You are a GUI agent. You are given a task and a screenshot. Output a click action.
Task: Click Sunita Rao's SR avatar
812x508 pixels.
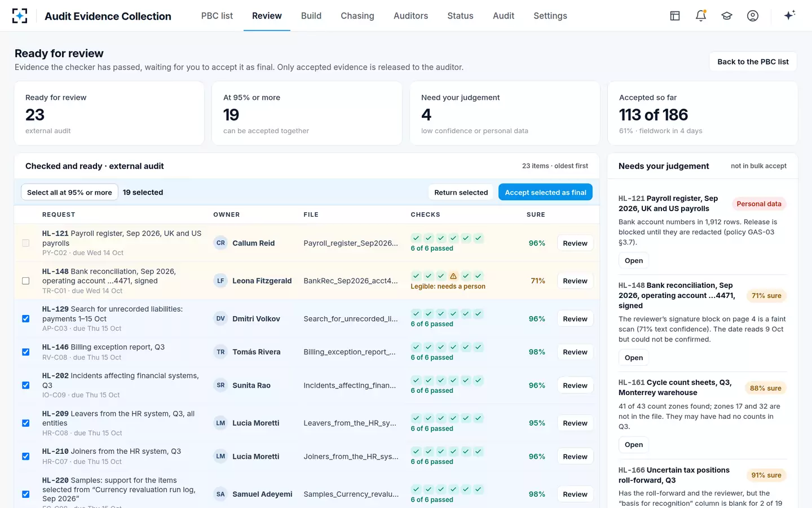point(220,386)
